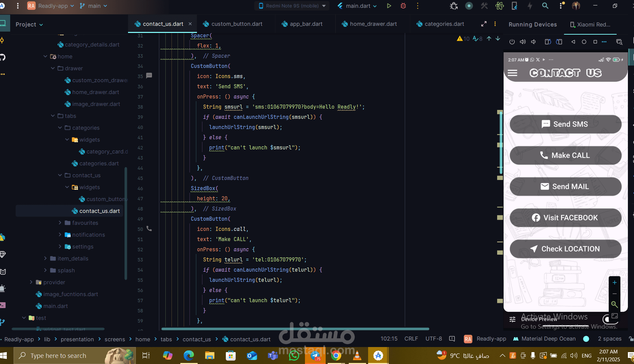Open Redmi Note 9S device selector
634x364 pixels.
click(x=292, y=6)
